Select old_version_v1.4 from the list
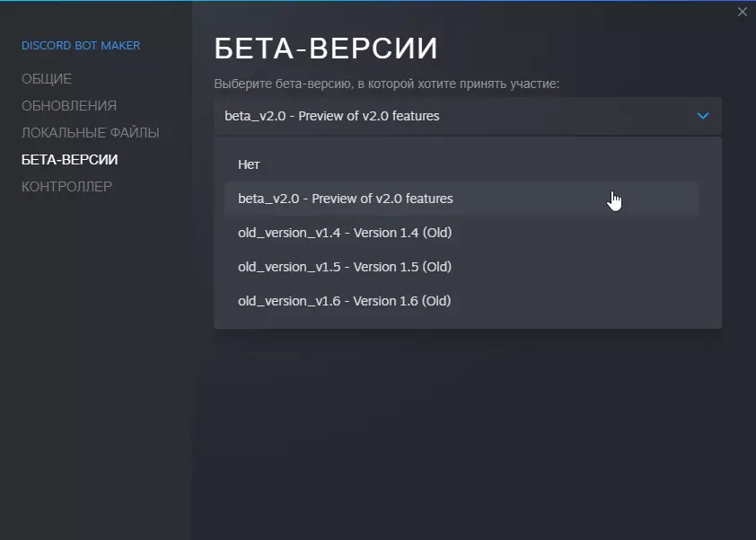The height and width of the screenshot is (540, 756). coord(345,233)
